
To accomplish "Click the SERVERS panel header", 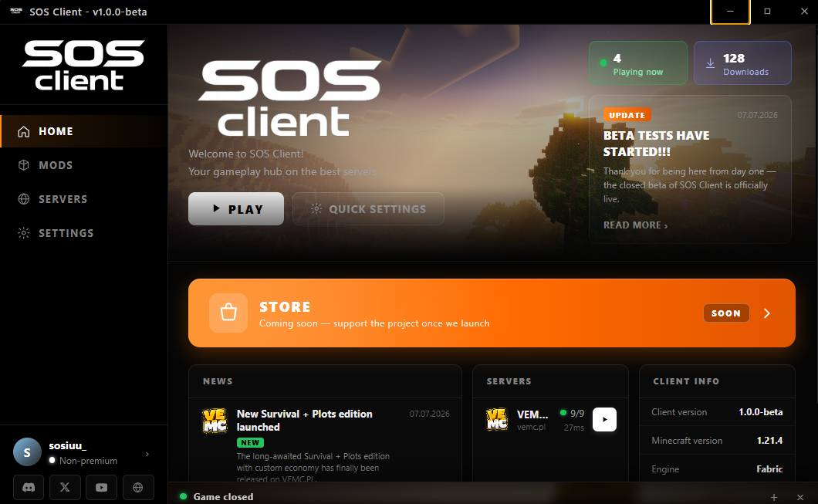I will (509, 381).
